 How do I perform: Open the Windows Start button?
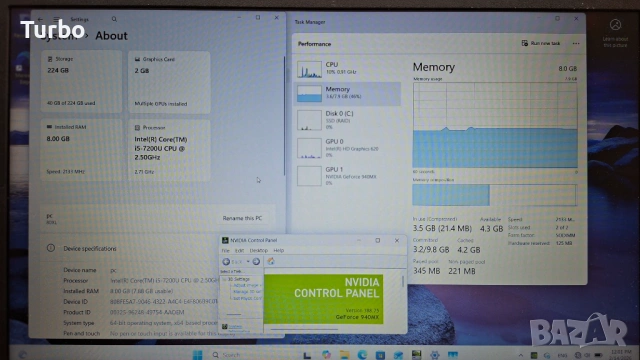[x=198, y=355]
